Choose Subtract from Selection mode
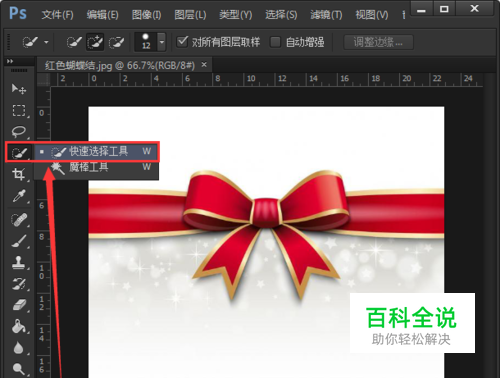 click(116, 42)
